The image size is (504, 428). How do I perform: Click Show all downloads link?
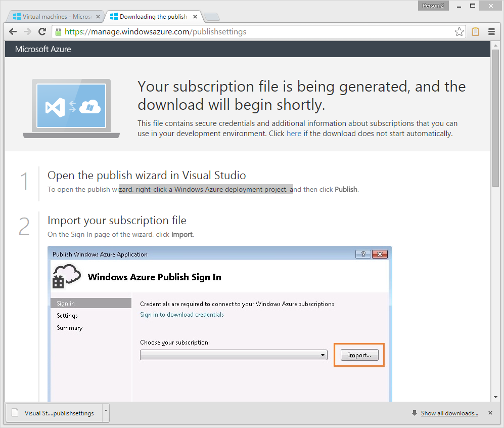click(449, 413)
